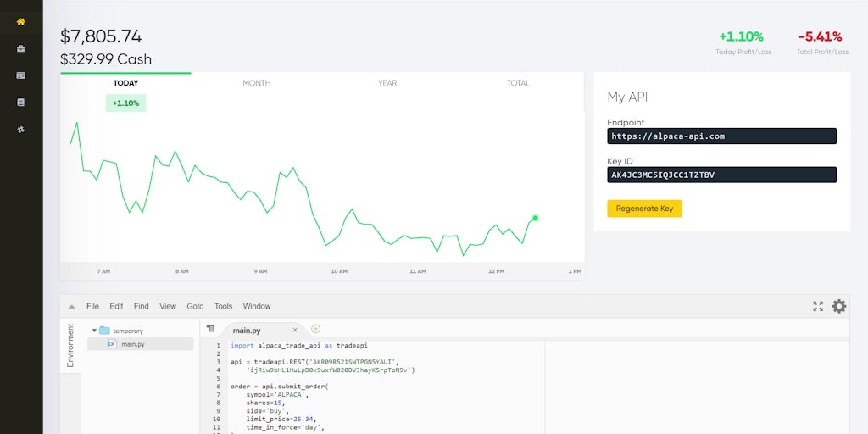Image resolution: width=868 pixels, height=434 pixels.
Task: Open the Edit menu
Action: tap(116, 306)
